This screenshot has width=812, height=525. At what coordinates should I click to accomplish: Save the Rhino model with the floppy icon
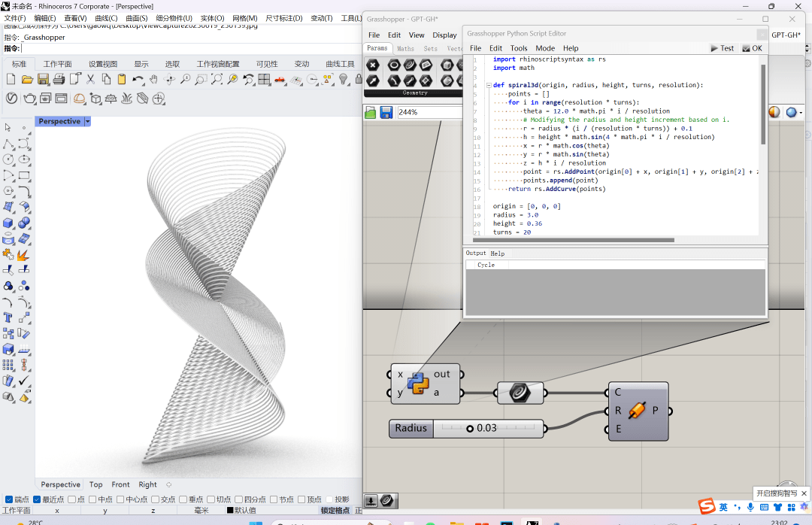[43, 79]
